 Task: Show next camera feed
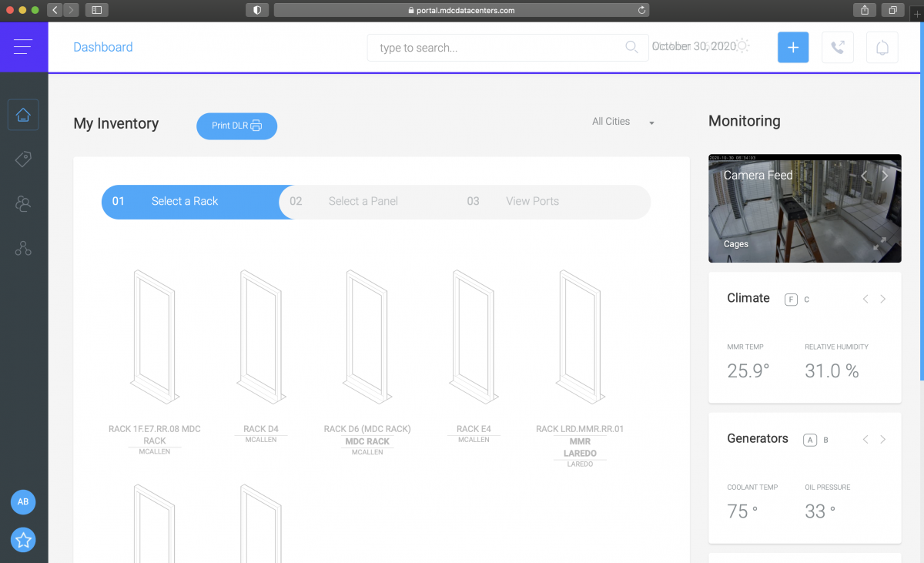tap(885, 176)
